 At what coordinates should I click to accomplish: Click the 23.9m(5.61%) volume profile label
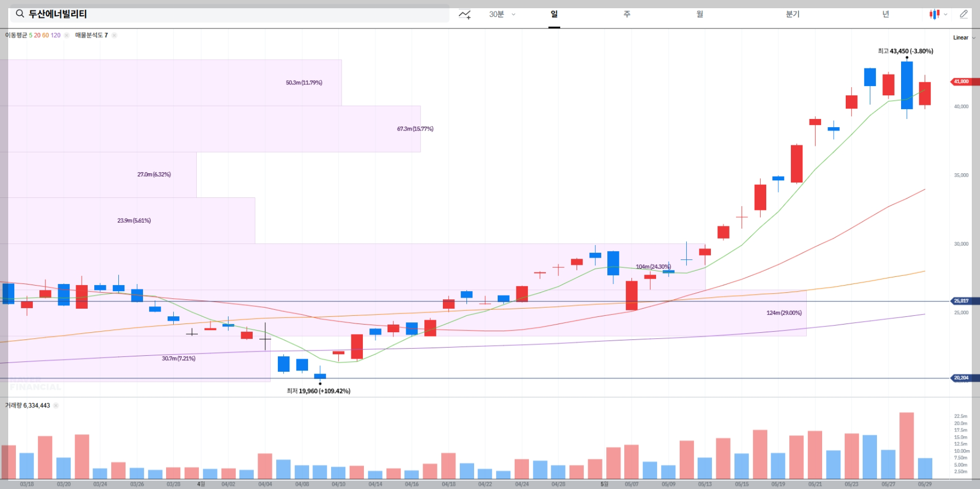(x=134, y=220)
